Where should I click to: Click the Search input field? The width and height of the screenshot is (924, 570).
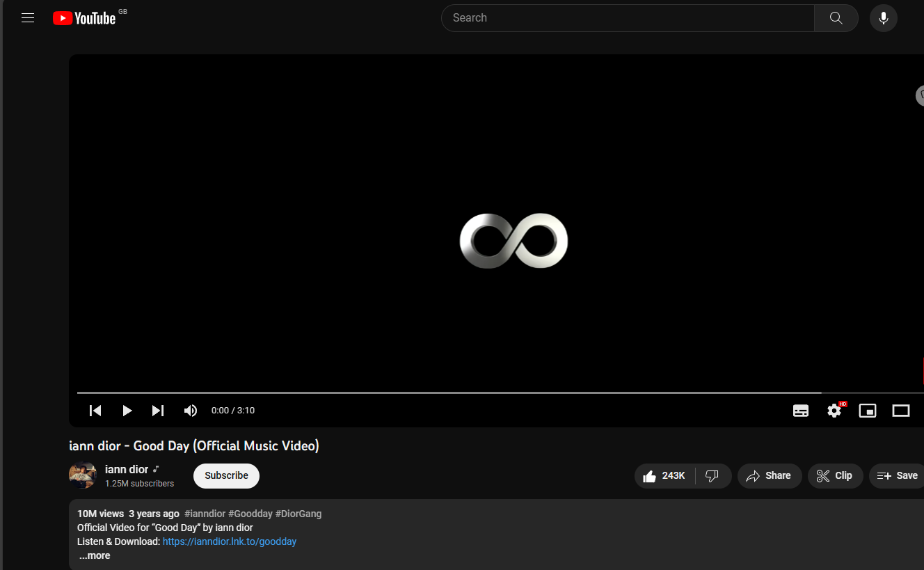tap(628, 18)
